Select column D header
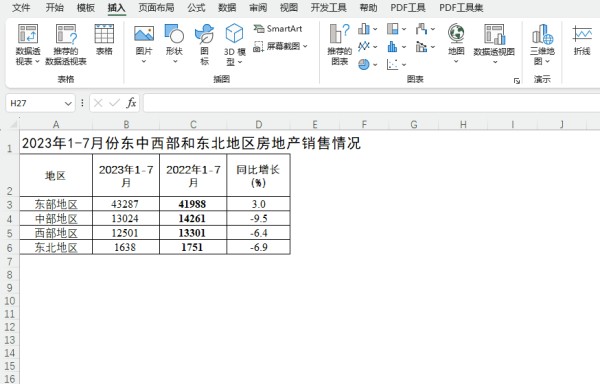 click(259, 125)
